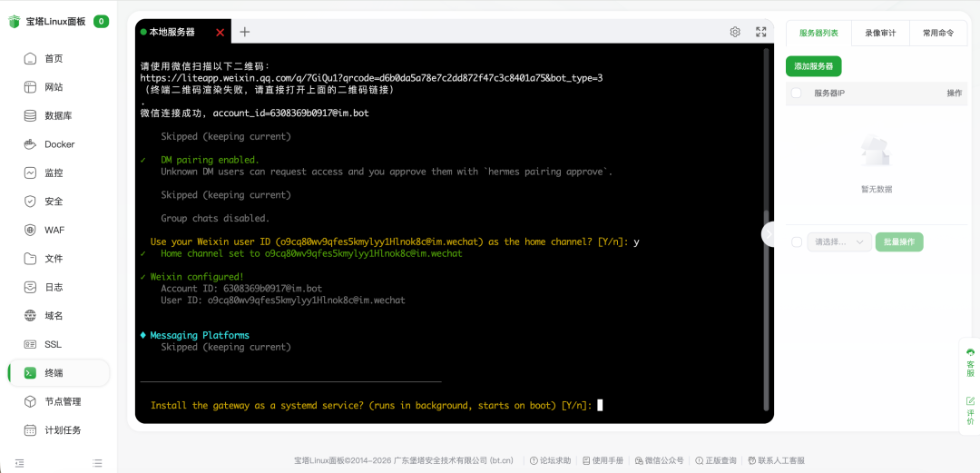The image size is (980, 473).
Task: Click the sidebar menu list icon at bottom
Action: point(97,464)
